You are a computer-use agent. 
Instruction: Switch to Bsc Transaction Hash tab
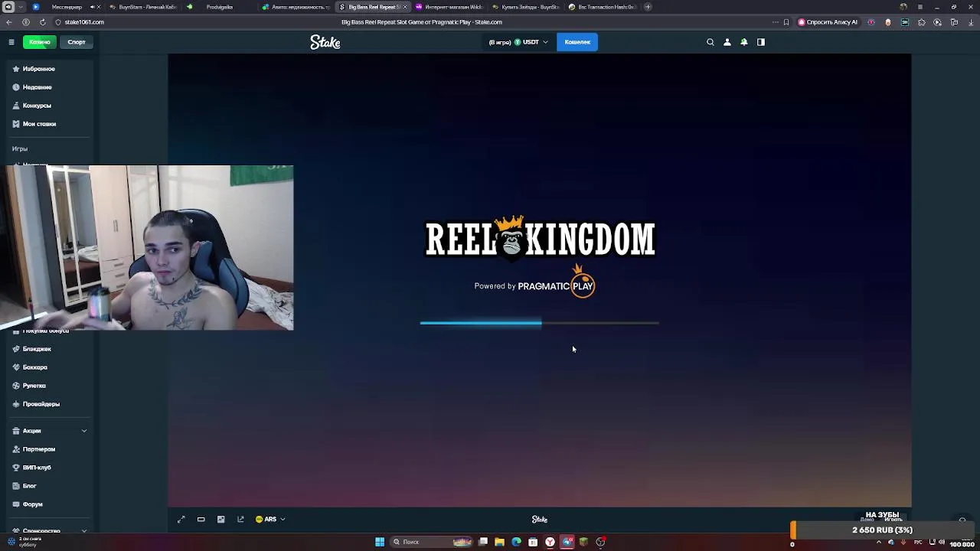pos(601,7)
